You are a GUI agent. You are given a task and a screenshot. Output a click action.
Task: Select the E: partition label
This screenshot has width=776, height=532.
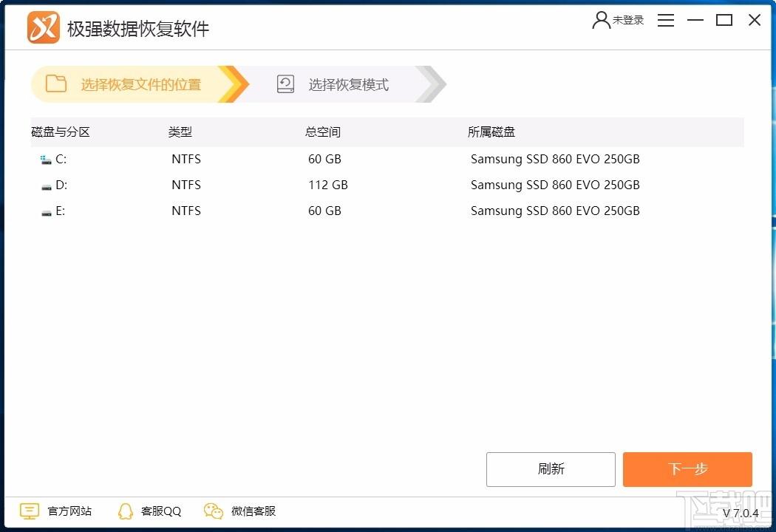[61, 211]
